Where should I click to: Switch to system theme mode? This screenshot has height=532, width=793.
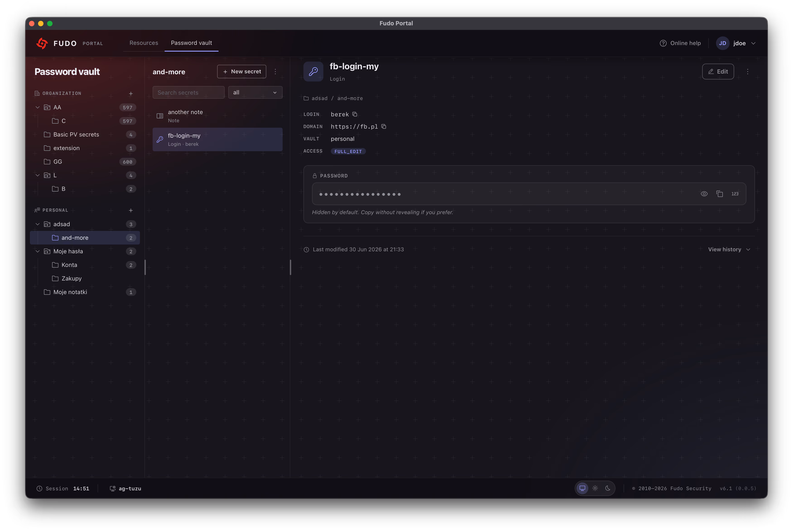coord(582,488)
